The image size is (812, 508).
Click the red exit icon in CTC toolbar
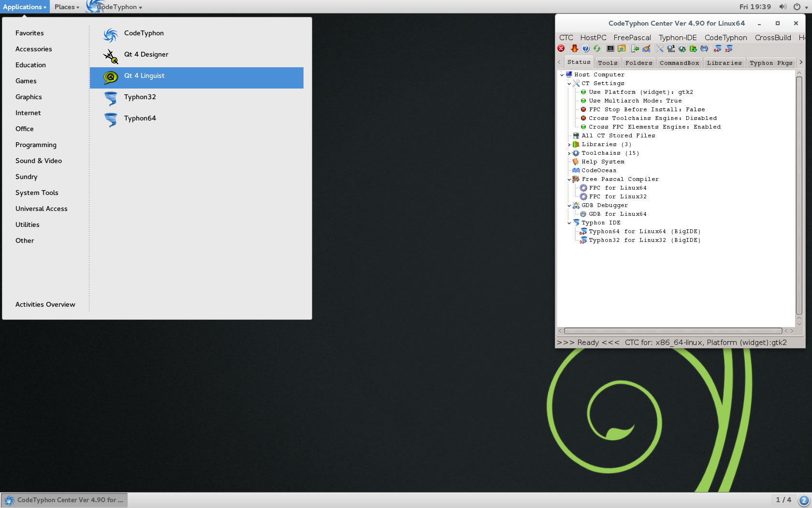(561, 48)
